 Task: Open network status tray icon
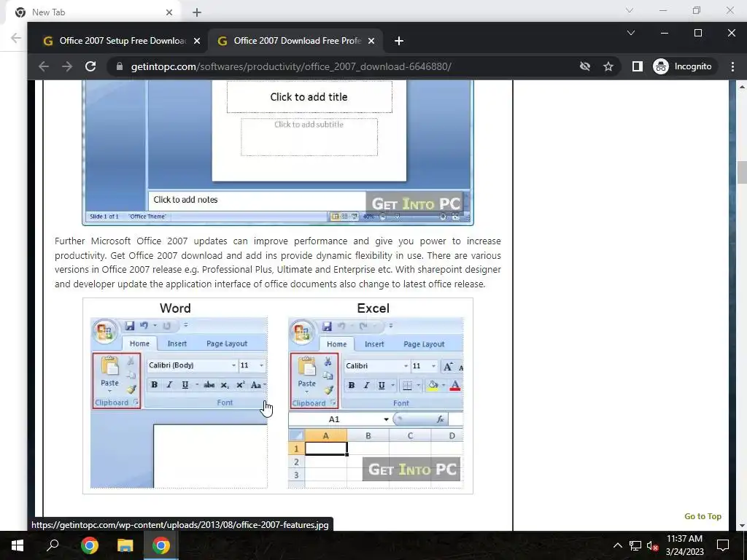point(635,545)
